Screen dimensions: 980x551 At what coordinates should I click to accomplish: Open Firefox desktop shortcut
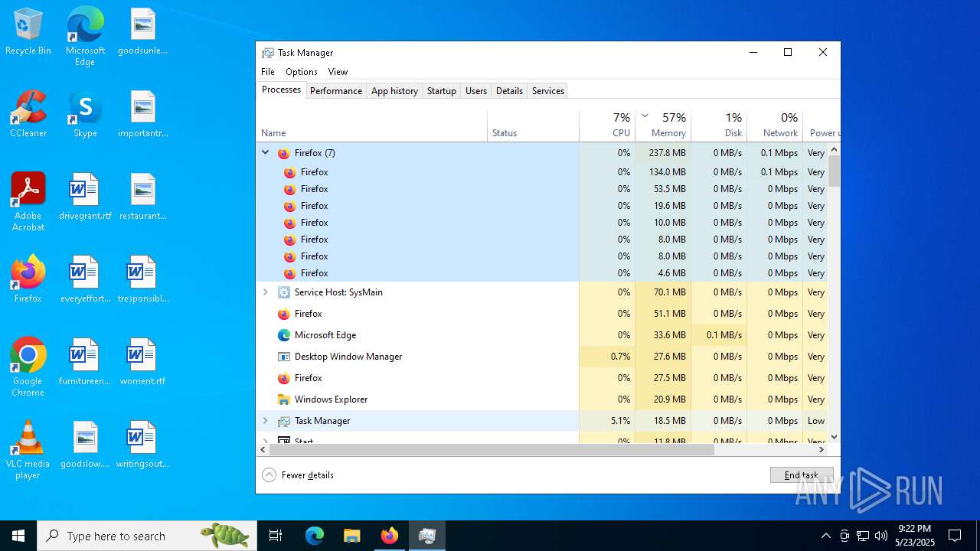click(x=28, y=280)
